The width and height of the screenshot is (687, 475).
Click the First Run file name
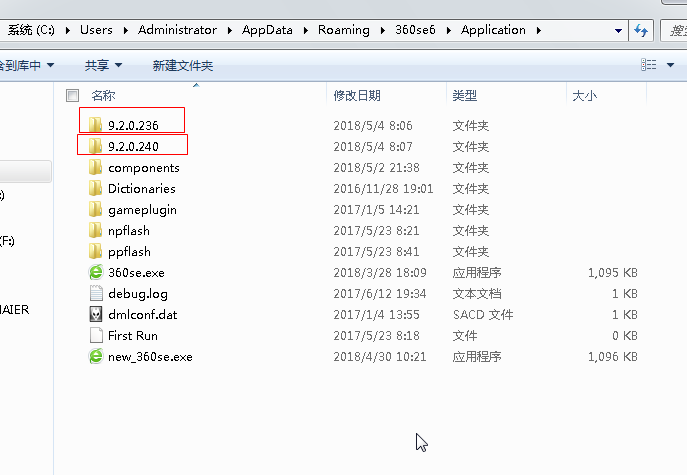click(133, 335)
